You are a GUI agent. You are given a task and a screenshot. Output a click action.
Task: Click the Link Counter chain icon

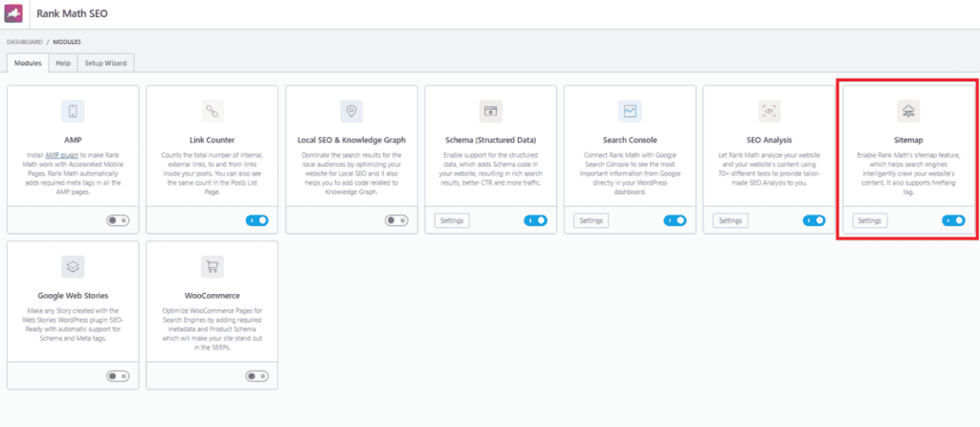212,111
